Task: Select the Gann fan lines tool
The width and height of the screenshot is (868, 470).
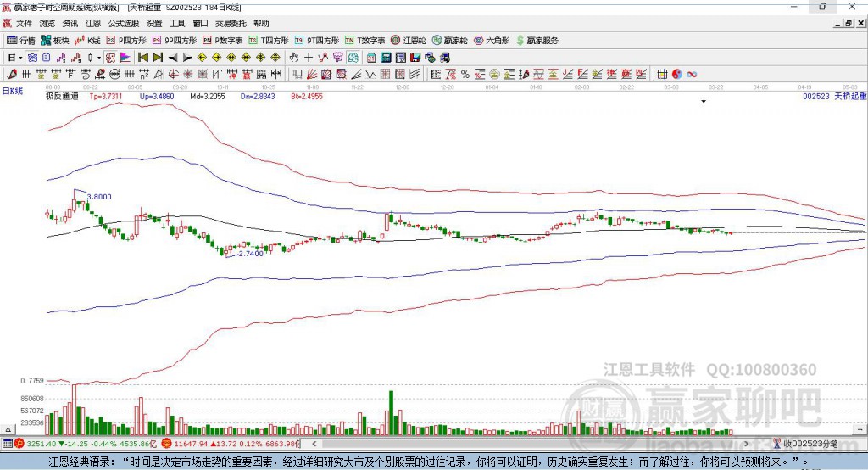Action: coord(312,74)
